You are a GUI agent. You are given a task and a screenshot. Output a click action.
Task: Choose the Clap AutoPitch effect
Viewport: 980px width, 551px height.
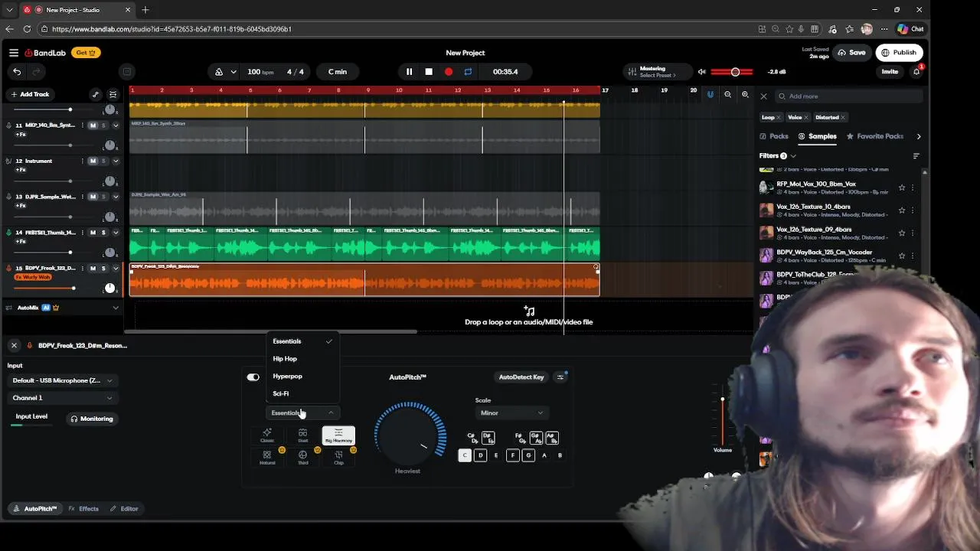(338, 458)
